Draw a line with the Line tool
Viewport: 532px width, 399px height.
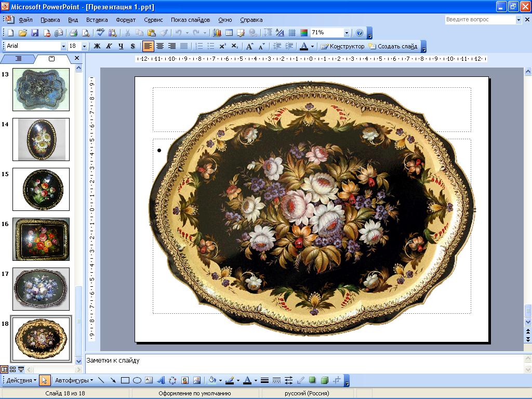[101, 380]
